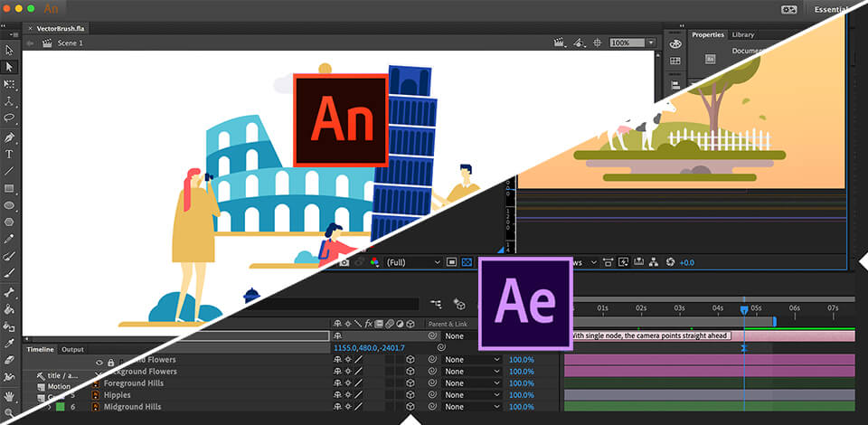The height and width of the screenshot is (425, 868).
Task: Select the Rectangle tool
Action: point(9,188)
